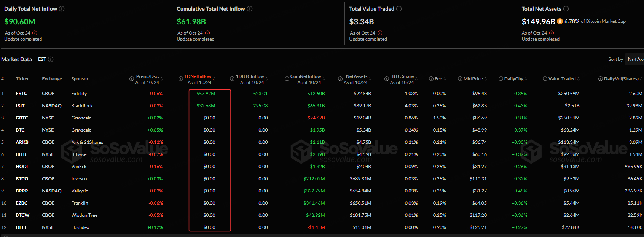Click orange Bitcoin icon next to $149.96B
Viewport: 644px width, 237px height.
[x=560, y=21]
